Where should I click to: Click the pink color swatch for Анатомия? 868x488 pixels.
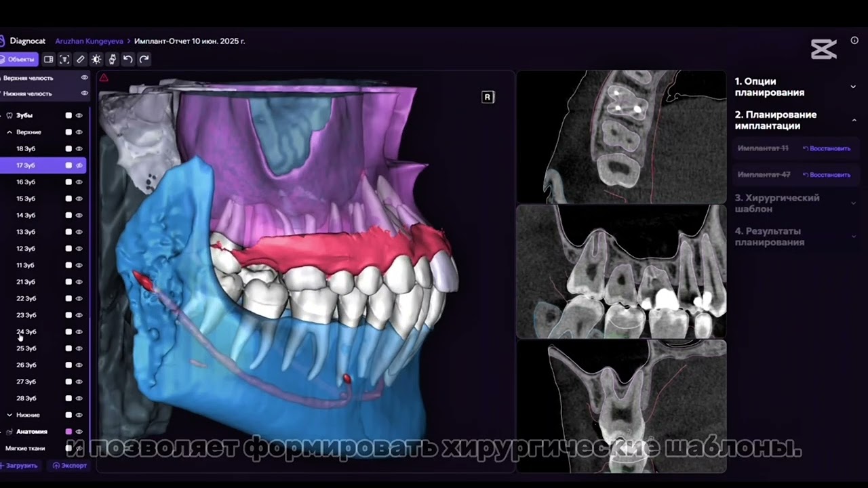pyautogui.click(x=68, y=432)
